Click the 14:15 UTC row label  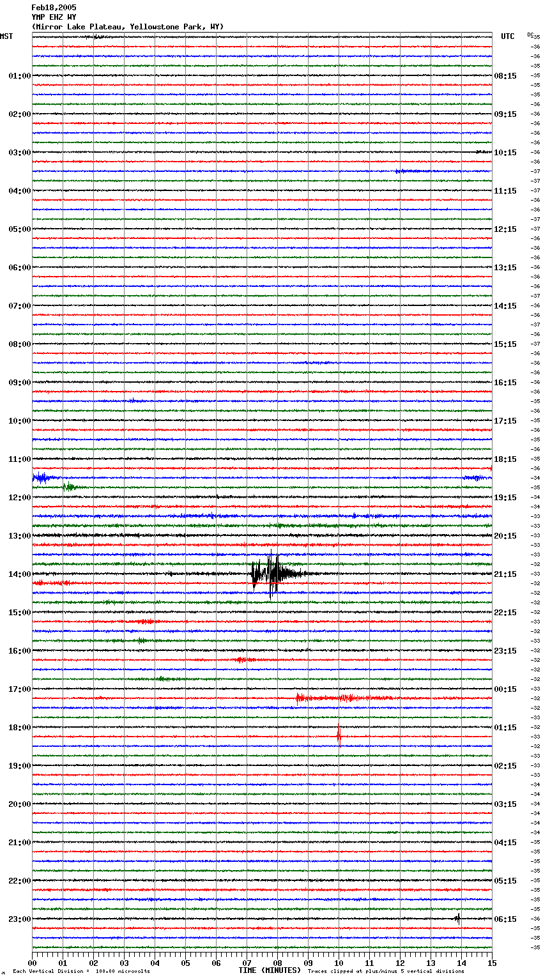coord(505,306)
